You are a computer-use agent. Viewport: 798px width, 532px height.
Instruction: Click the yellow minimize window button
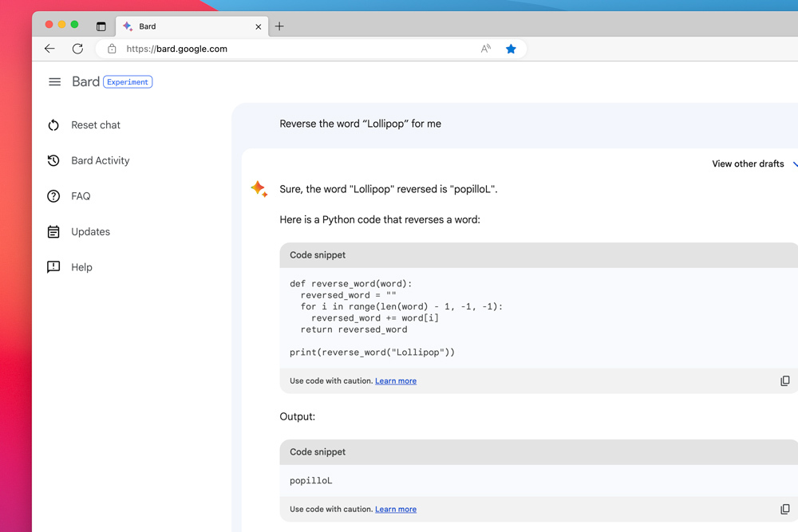tap(61, 25)
